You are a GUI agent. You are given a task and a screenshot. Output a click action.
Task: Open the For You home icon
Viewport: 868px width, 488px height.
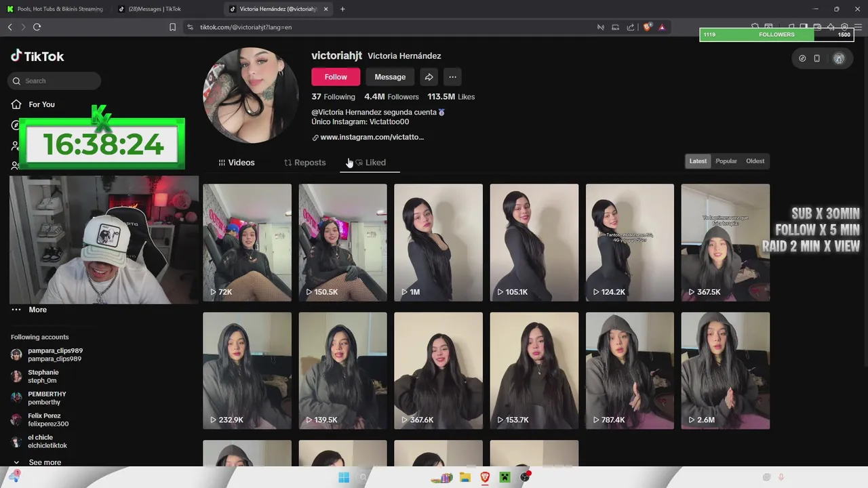[x=16, y=104]
